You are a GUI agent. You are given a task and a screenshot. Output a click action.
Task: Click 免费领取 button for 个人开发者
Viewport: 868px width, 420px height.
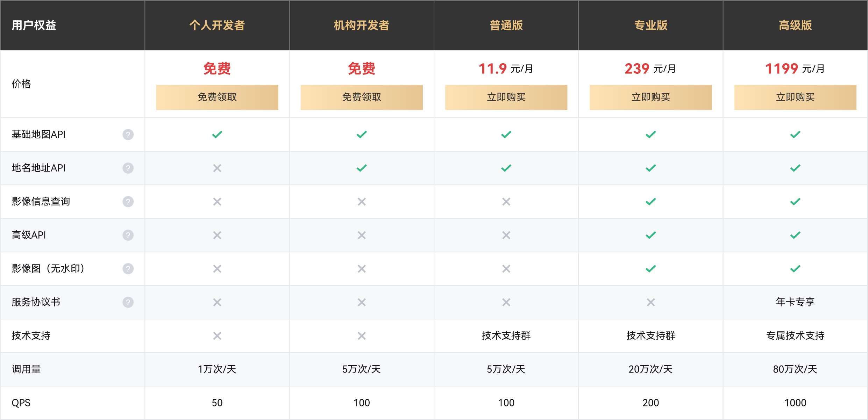217,97
